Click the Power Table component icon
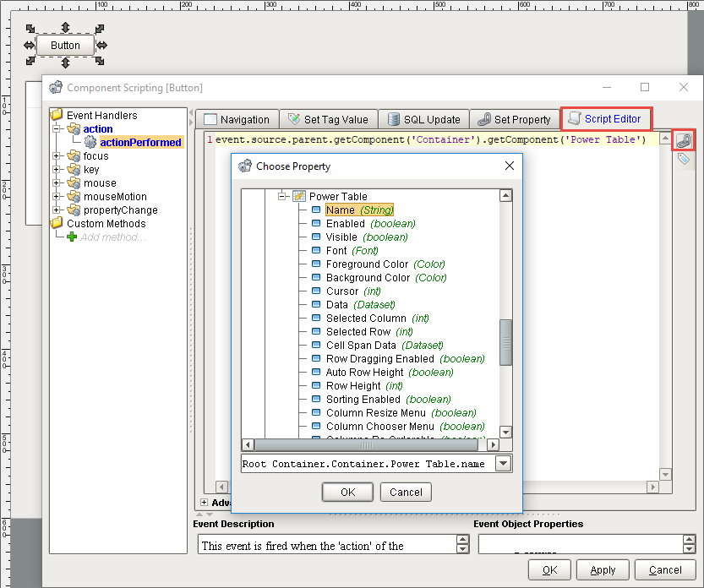This screenshot has height=588, width=704. point(299,196)
